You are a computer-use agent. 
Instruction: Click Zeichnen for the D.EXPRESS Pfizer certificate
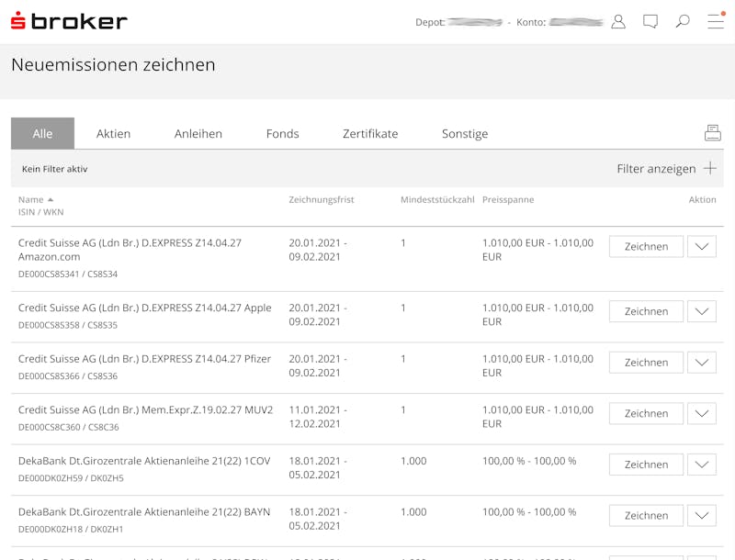(647, 363)
